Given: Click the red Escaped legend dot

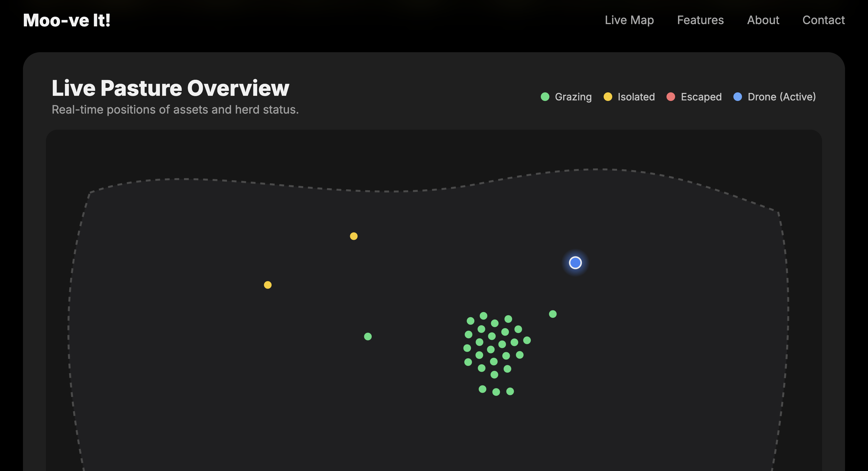Looking at the screenshot, I should (671, 97).
